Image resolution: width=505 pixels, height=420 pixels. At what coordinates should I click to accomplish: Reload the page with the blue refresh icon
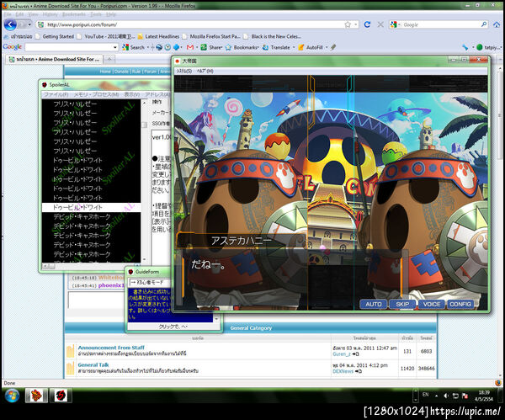click(367, 24)
